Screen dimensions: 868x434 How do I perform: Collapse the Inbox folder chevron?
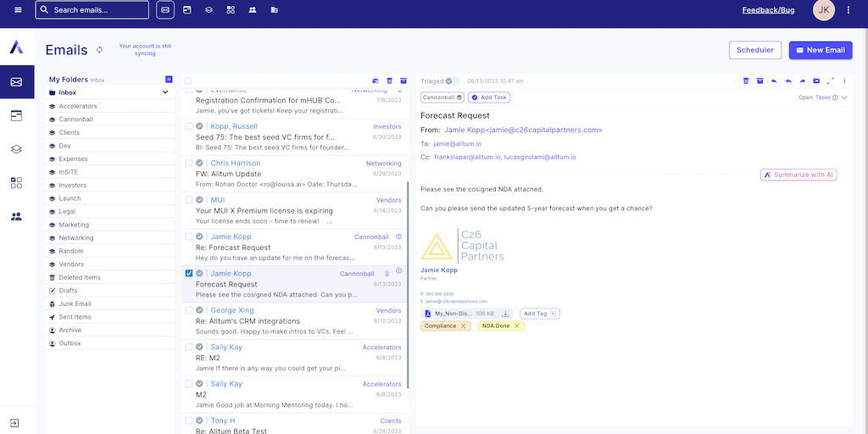[x=165, y=92]
